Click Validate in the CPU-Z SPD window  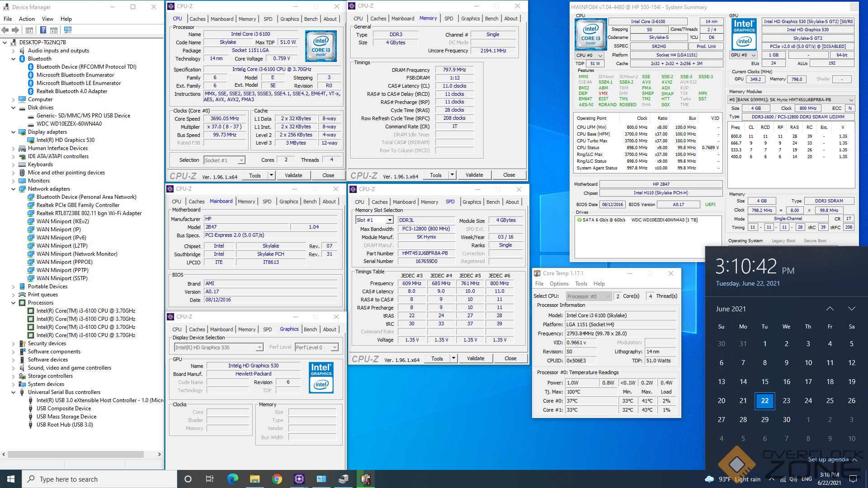pyautogui.click(x=475, y=358)
